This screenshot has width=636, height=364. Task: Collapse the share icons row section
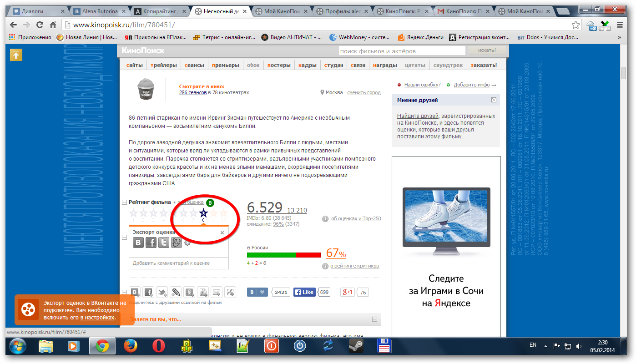(x=125, y=292)
